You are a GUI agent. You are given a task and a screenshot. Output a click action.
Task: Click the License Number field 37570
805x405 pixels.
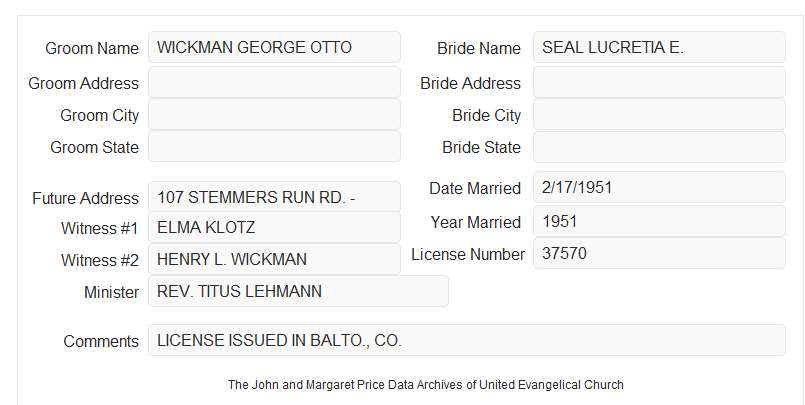point(659,253)
